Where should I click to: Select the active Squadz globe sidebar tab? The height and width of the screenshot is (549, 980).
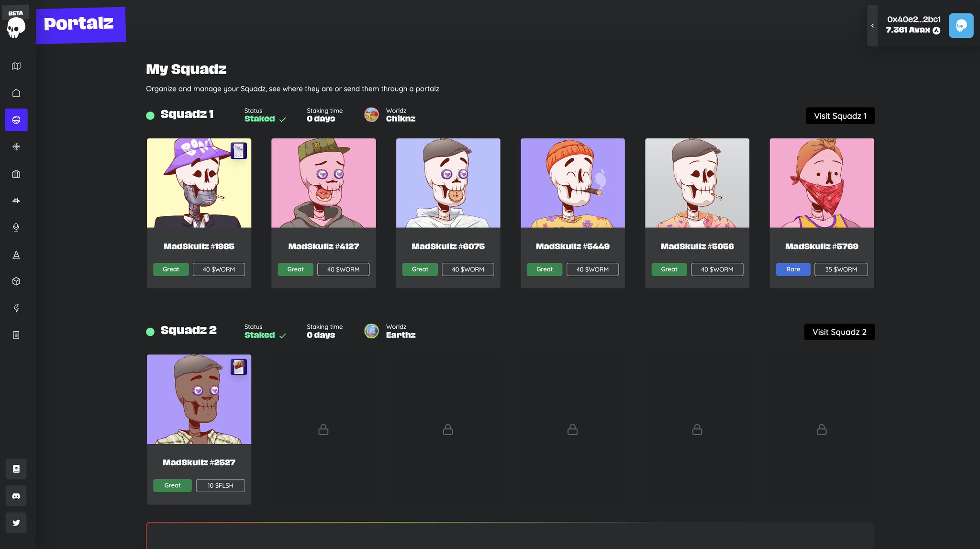point(16,120)
